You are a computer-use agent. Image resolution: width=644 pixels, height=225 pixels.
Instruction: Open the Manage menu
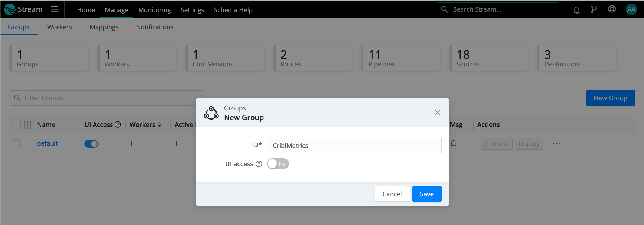click(117, 10)
